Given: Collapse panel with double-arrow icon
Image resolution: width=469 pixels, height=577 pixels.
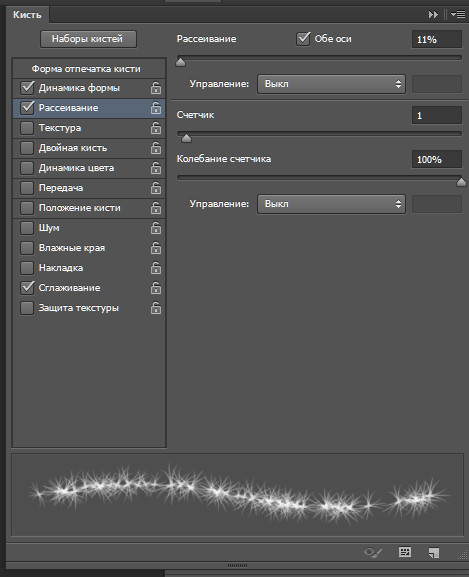Looking at the screenshot, I should (x=433, y=15).
